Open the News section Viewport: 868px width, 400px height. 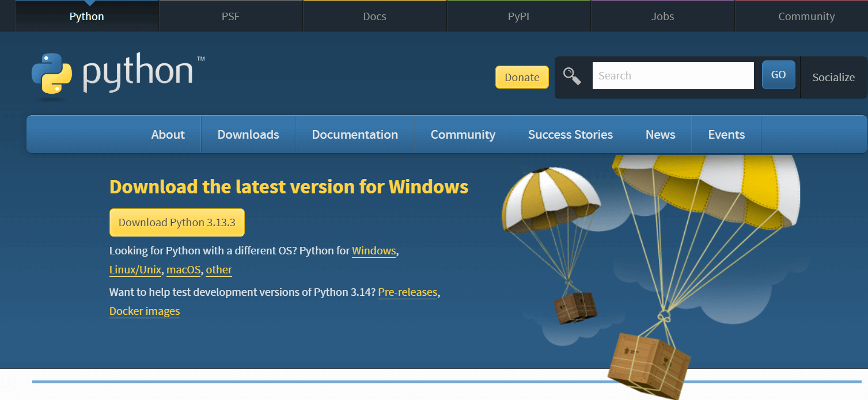pos(660,134)
